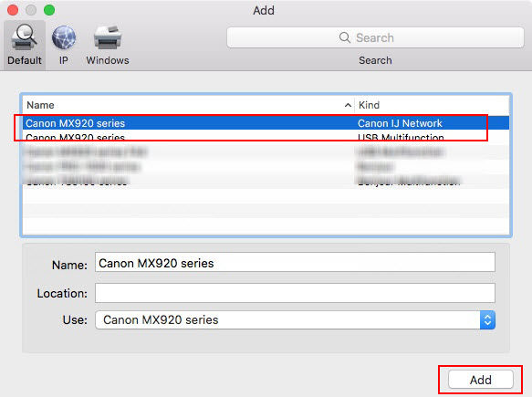This screenshot has height=397, width=532.
Task: Click the Add button
Action: click(x=480, y=380)
